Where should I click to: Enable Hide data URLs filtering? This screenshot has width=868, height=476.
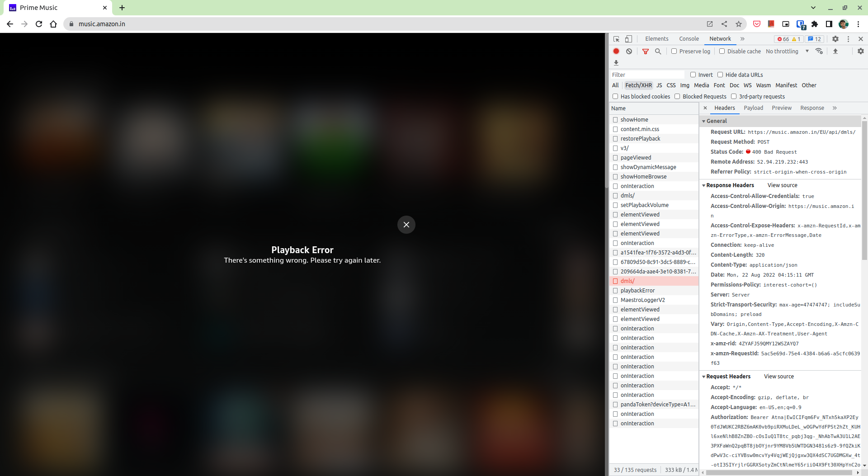pos(721,74)
